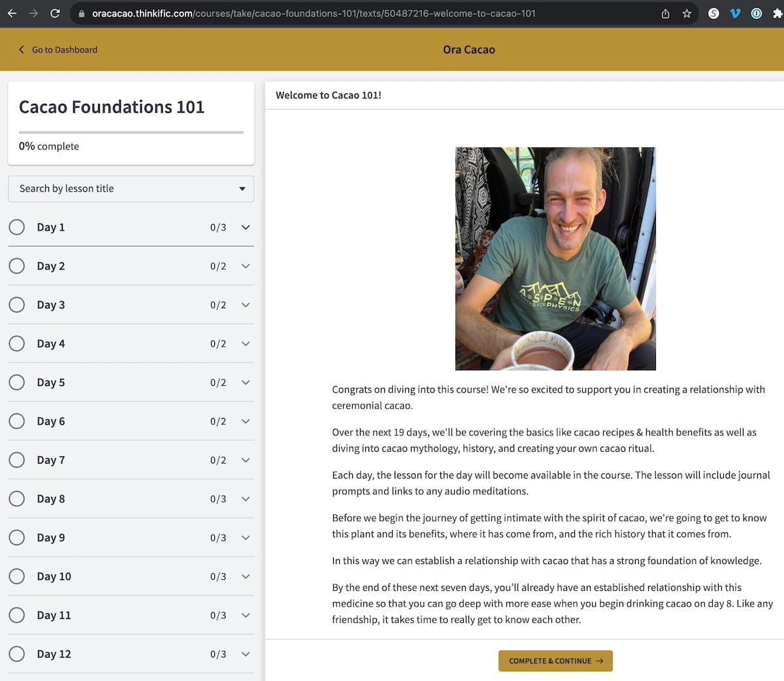This screenshot has width=784, height=681.
Task: Click the Complete & Continue button
Action: pyautogui.click(x=555, y=661)
